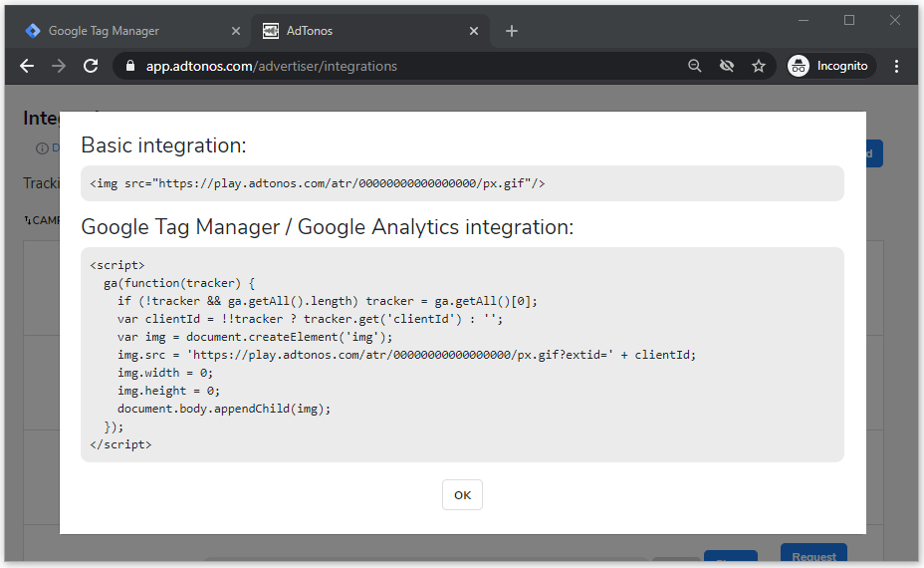This screenshot has width=924, height=568.
Task: Click the 'var img = document.createElement' line
Action: pos(255,337)
